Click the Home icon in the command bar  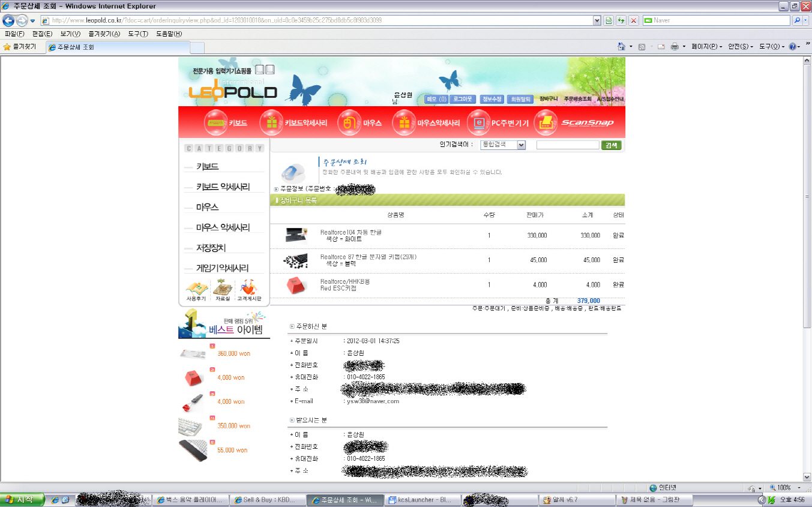pyautogui.click(x=622, y=46)
